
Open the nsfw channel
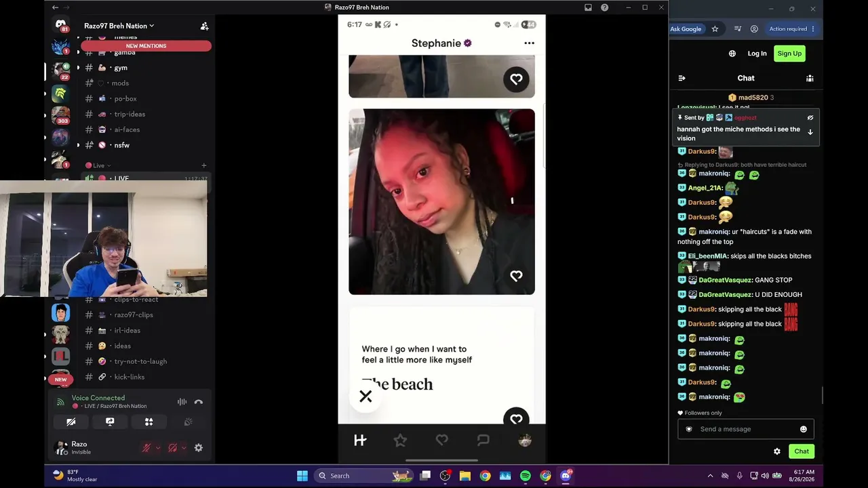[x=146, y=145]
